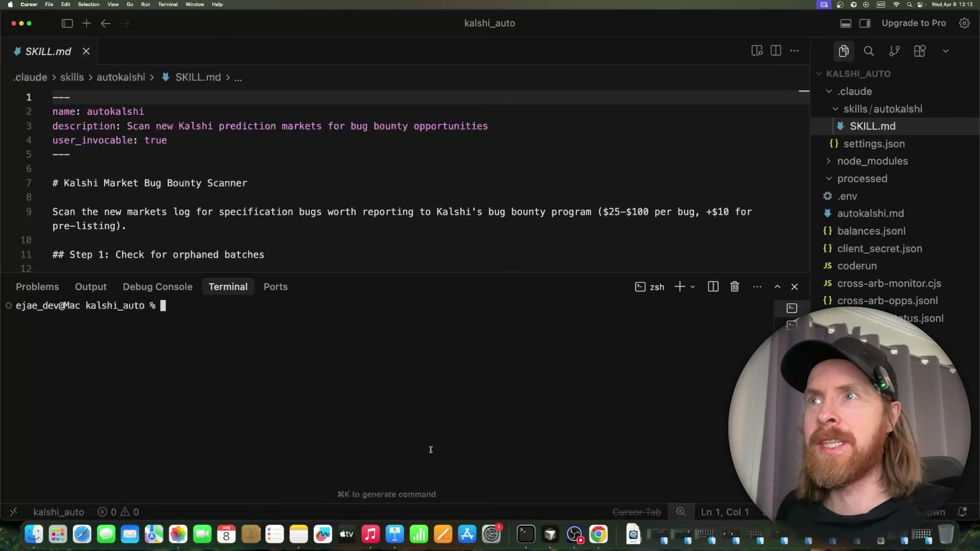Viewport: 980px width, 551px height.
Task: Open the Music app in the dock
Action: click(371, 534)
